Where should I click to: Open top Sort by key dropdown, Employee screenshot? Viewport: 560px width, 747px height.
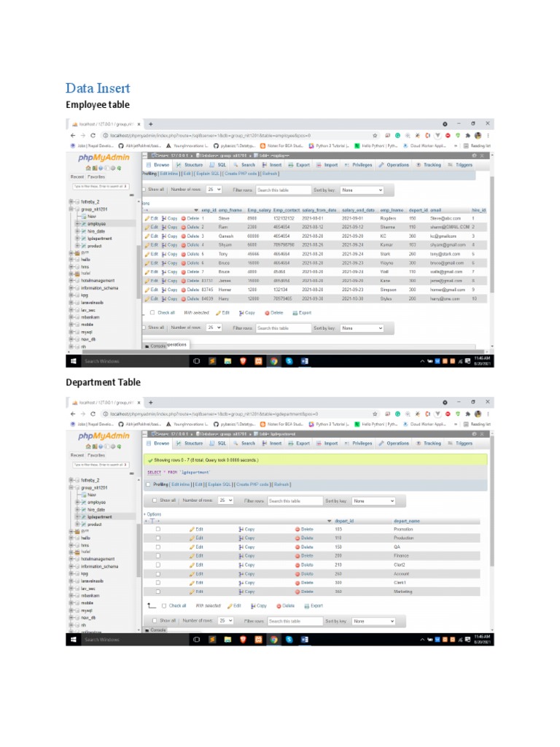coord(362,190)
